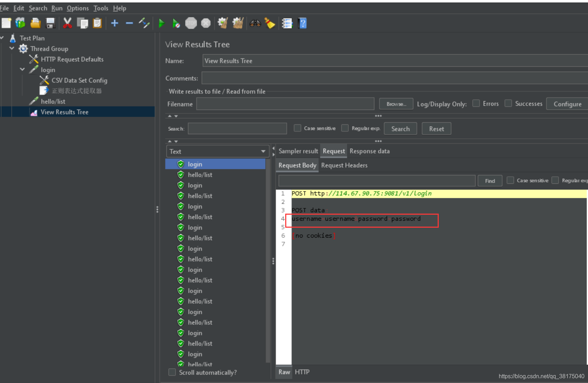
Task: Select the Thread Group node
Action: (x=49, y=48)
